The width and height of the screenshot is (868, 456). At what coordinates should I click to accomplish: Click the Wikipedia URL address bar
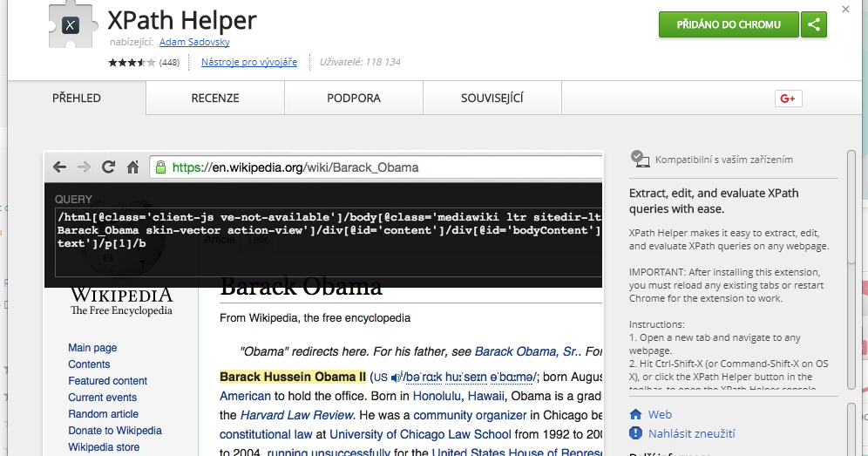click(376, 167)
